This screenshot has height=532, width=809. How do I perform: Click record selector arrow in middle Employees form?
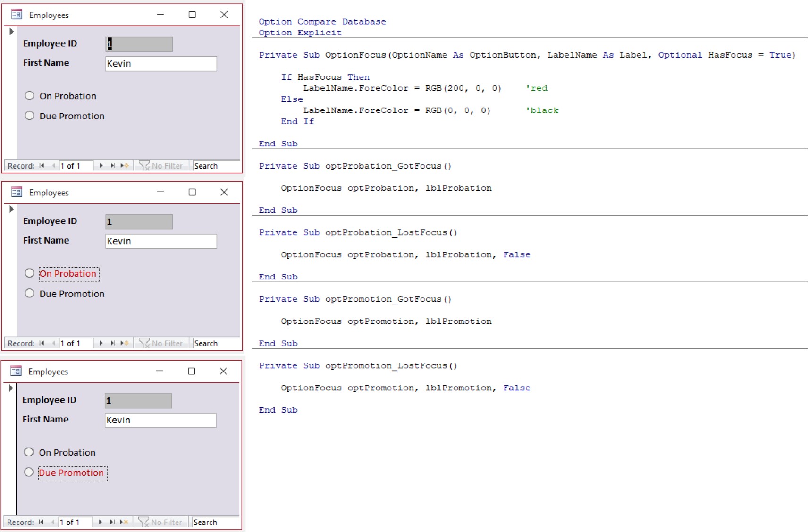coord(11,209)
